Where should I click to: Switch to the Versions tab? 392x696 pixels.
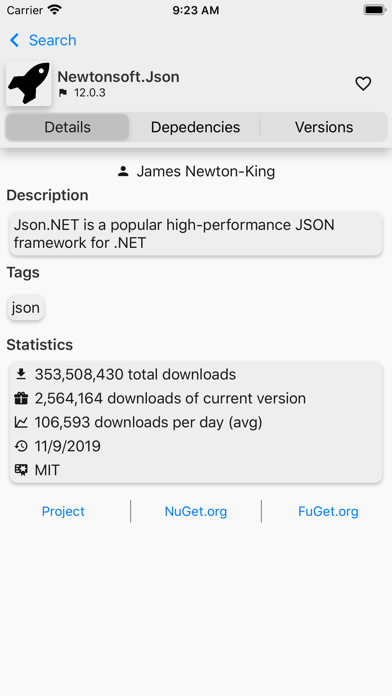[x=324, y=127]
